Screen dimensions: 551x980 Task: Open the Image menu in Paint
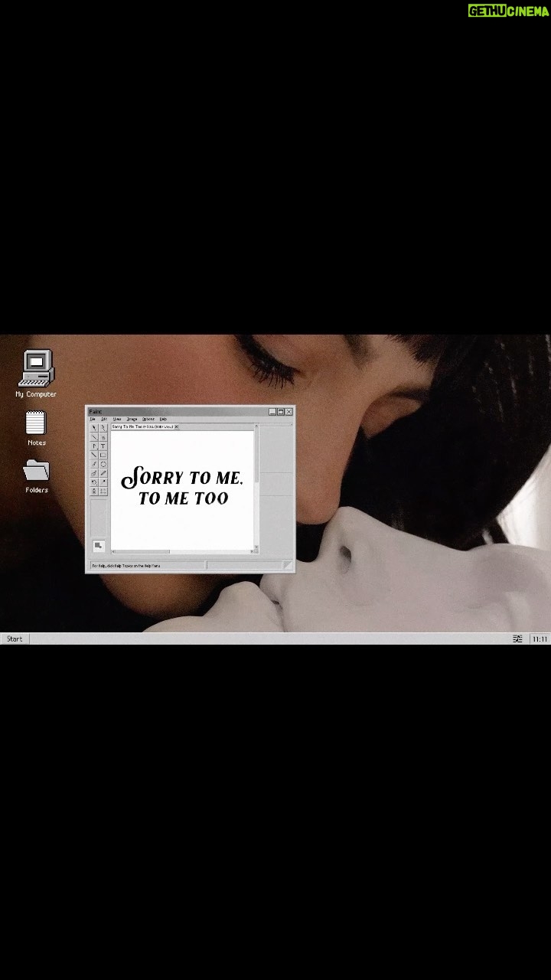132,419
